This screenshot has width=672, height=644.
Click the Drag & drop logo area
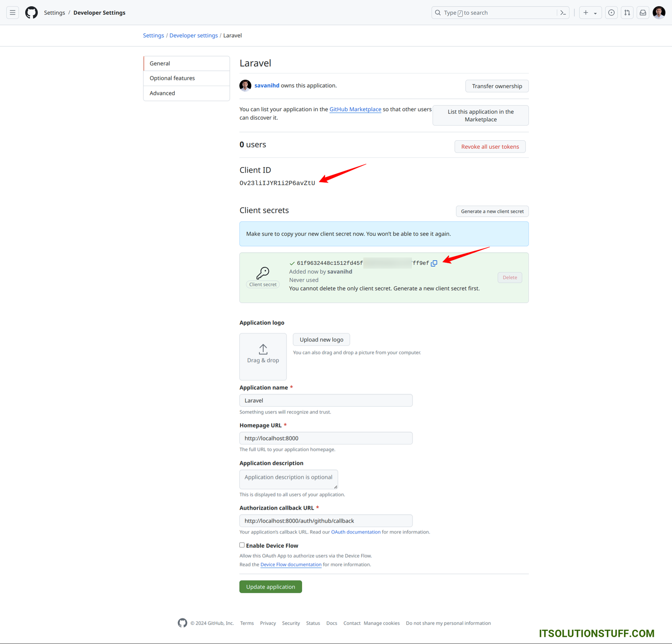(263, 356)
